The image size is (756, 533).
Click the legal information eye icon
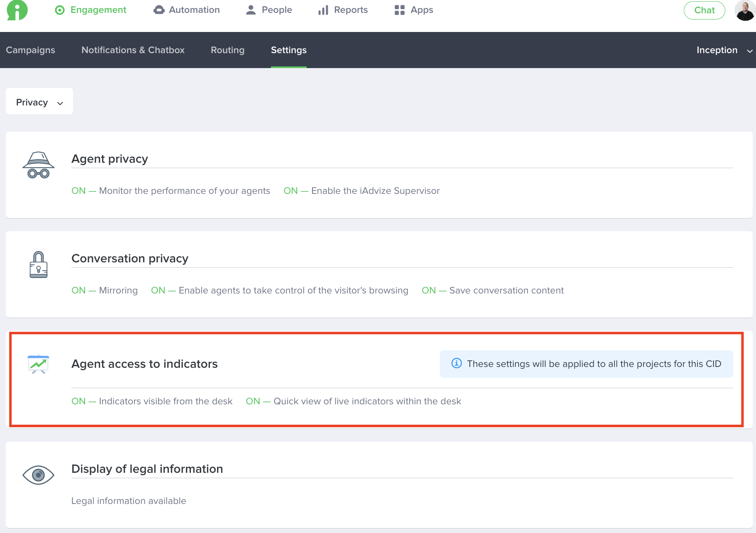[x=38, y=475]
